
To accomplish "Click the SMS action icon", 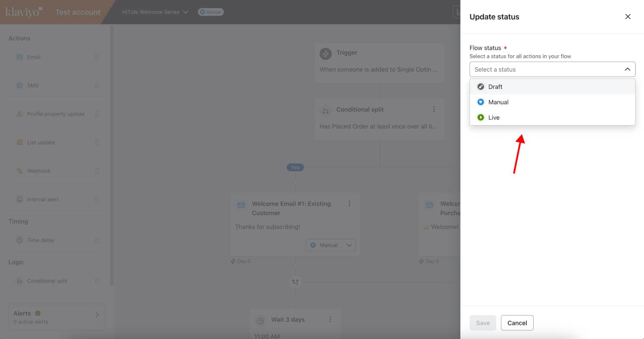I will tap(19, 85).
